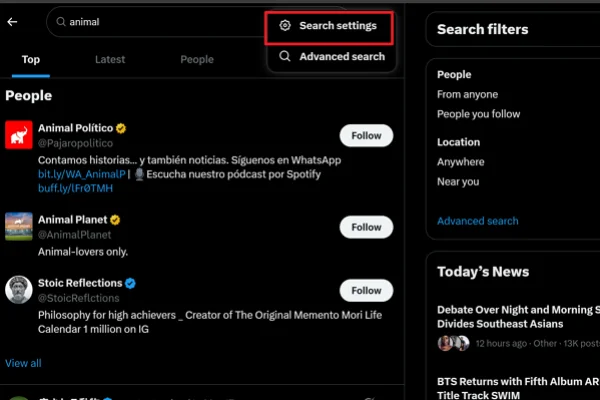Click the back arrow icon

click(x=12, y=22)
